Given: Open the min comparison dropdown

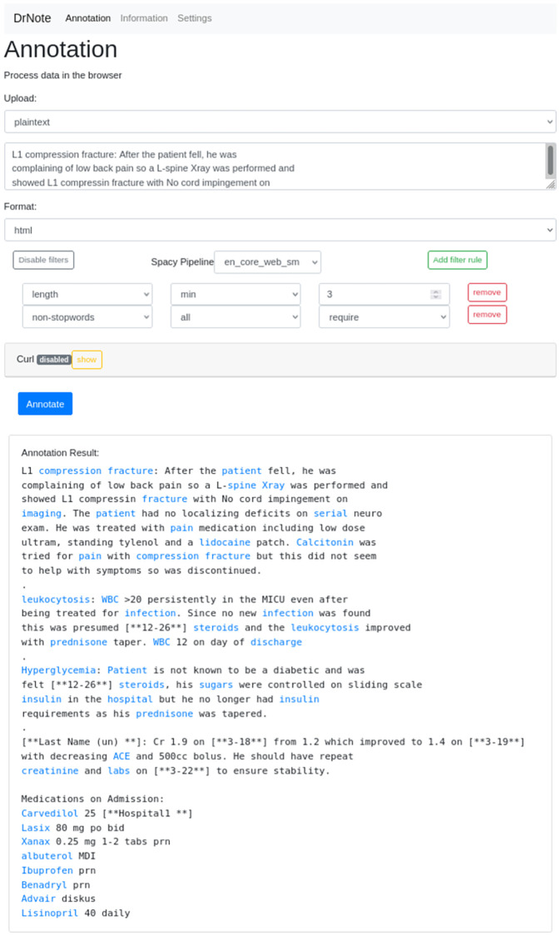Looking at the screenshot, I should tap(235, 294).
